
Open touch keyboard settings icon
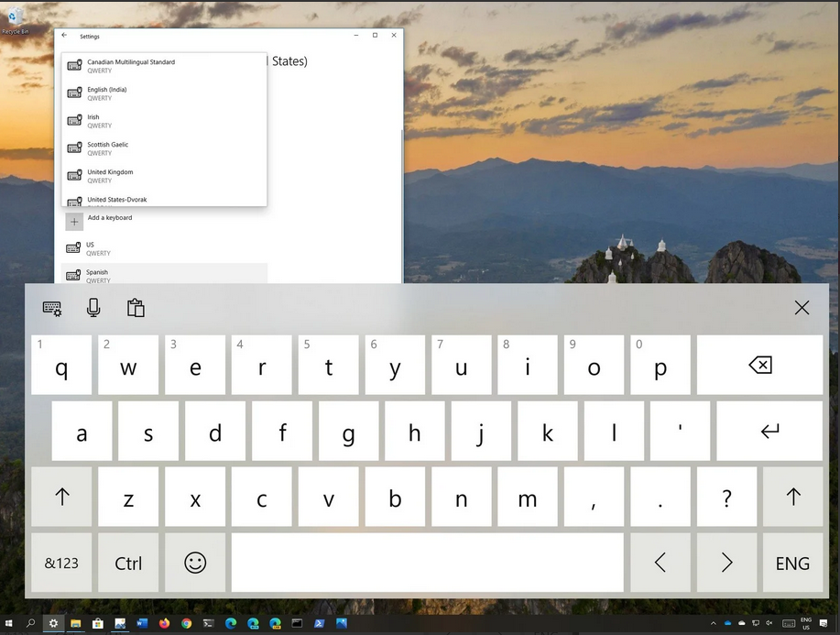(x=52, y=309)
